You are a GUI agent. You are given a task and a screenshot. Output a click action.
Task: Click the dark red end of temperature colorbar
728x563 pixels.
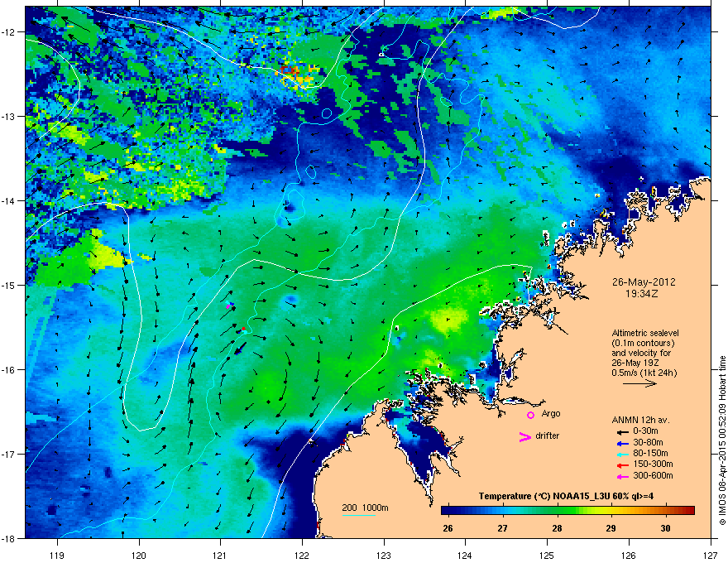(691, 511)
